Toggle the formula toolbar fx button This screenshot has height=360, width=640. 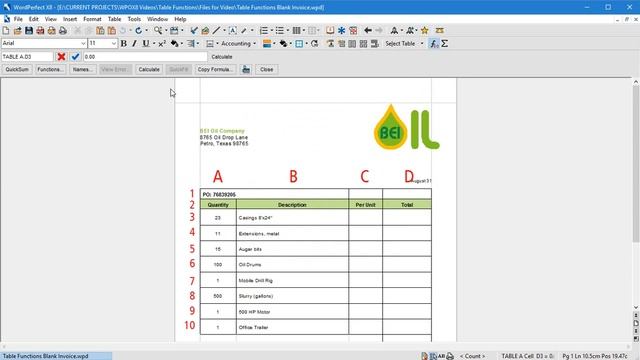coord(434,43)
